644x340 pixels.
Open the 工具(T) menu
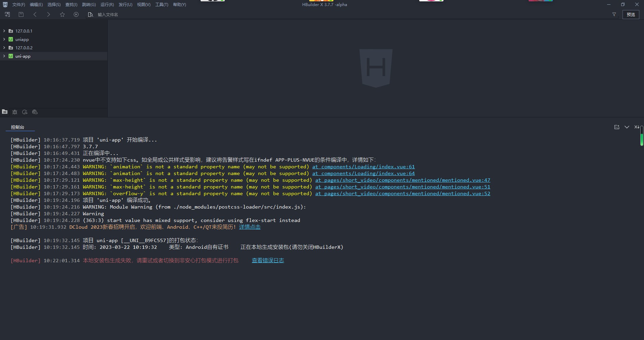[162, 5]
